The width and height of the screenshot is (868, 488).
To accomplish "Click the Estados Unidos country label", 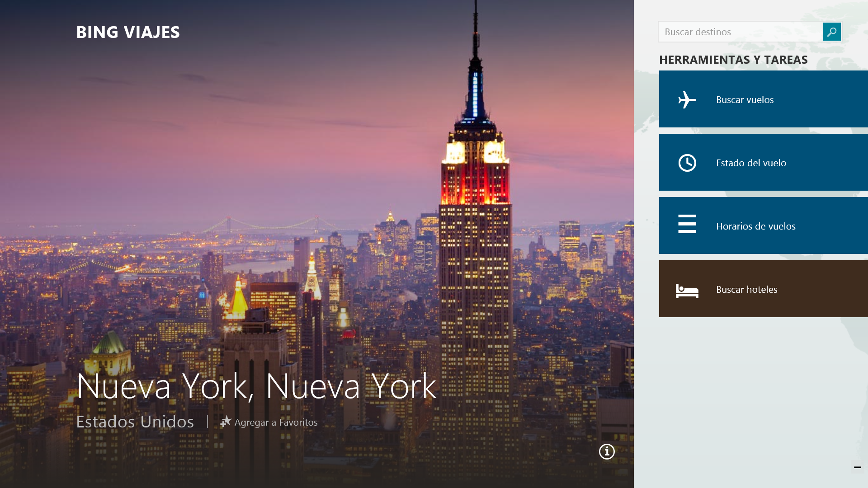I will tap(135, 422).
